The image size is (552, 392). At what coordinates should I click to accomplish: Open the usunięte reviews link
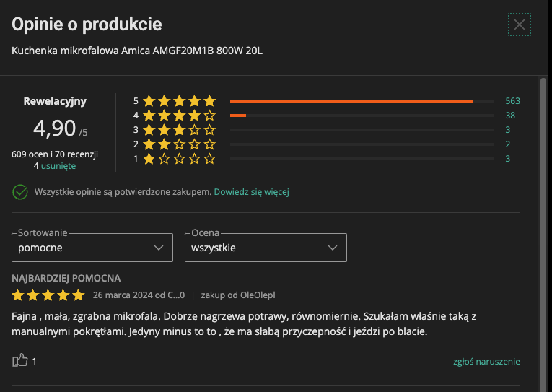[x=58, y=166]
